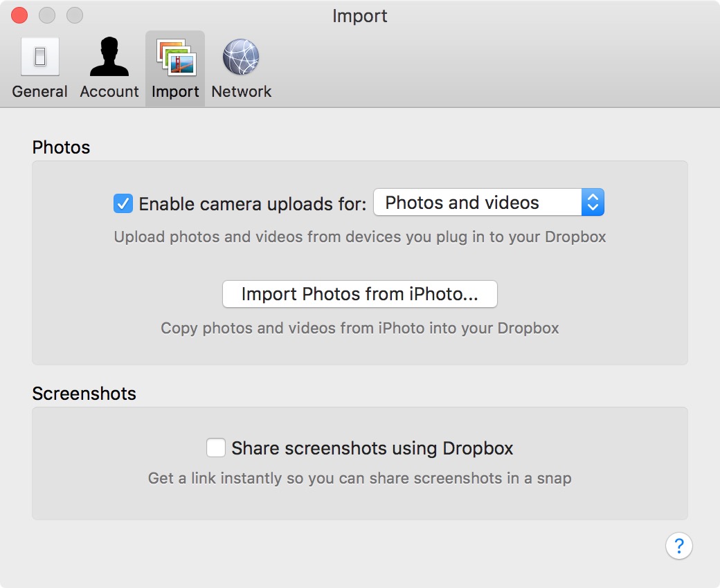720x588 pixels.
Task: Click the disabled minimize window button
Action: click(x=47, y=15)
